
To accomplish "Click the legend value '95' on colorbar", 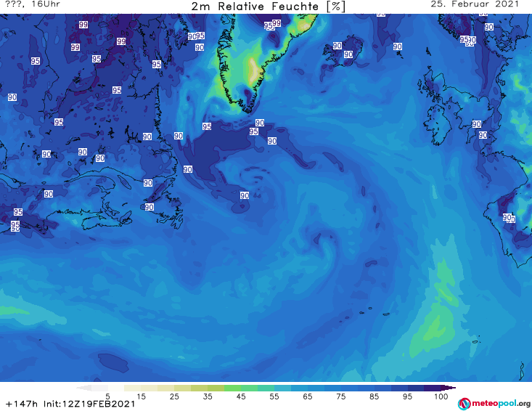I will [x=407, y=396].
